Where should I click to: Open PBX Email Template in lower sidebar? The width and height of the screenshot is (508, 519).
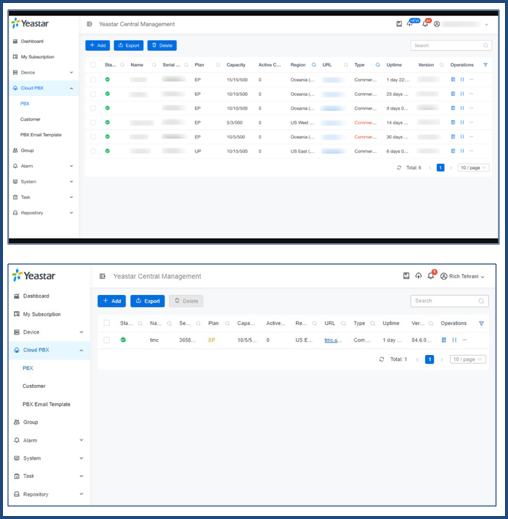46,404
